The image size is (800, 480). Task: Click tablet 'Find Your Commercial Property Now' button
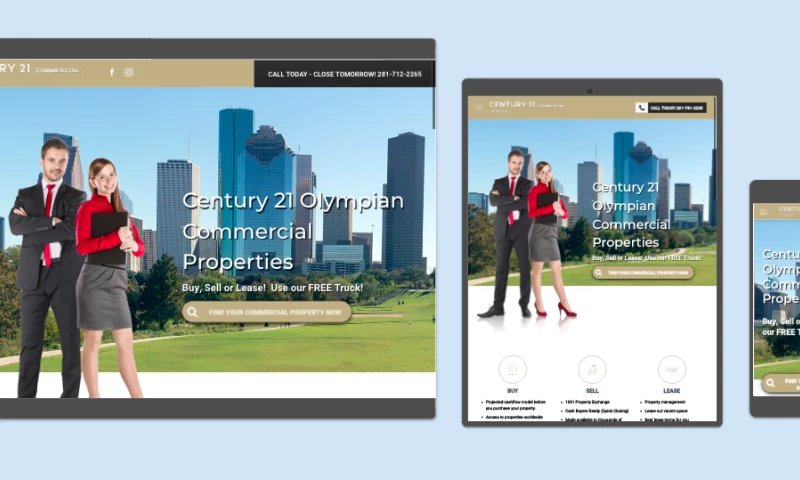[x=643, y=272]
